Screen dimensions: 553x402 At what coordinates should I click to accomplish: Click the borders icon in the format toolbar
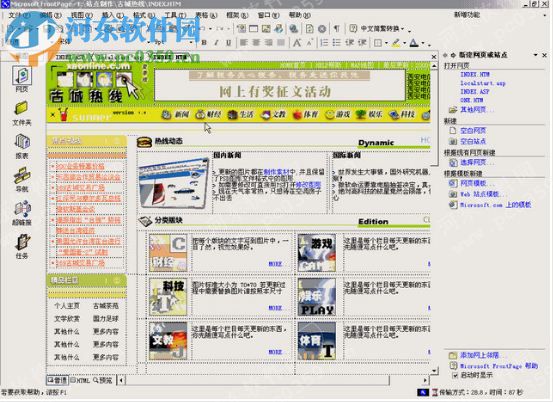[x=378, y=43]
